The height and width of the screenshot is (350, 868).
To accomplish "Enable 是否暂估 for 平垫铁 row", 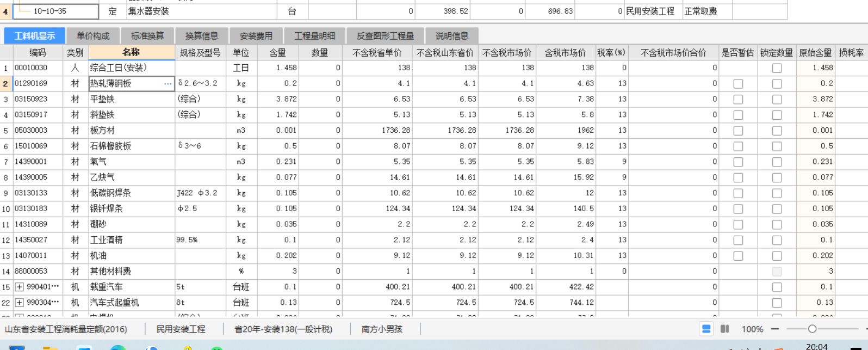I will tap(738, 100).
